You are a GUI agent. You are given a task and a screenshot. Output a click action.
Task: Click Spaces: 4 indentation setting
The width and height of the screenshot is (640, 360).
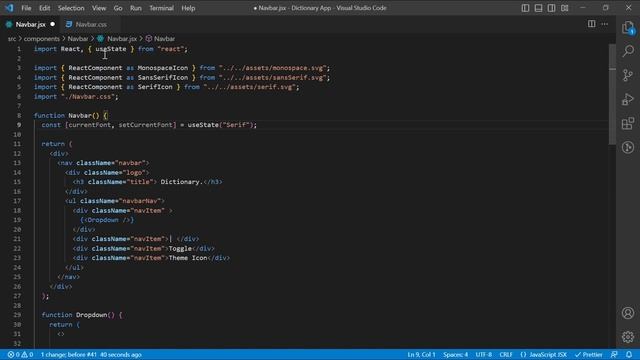coord(456,355)
